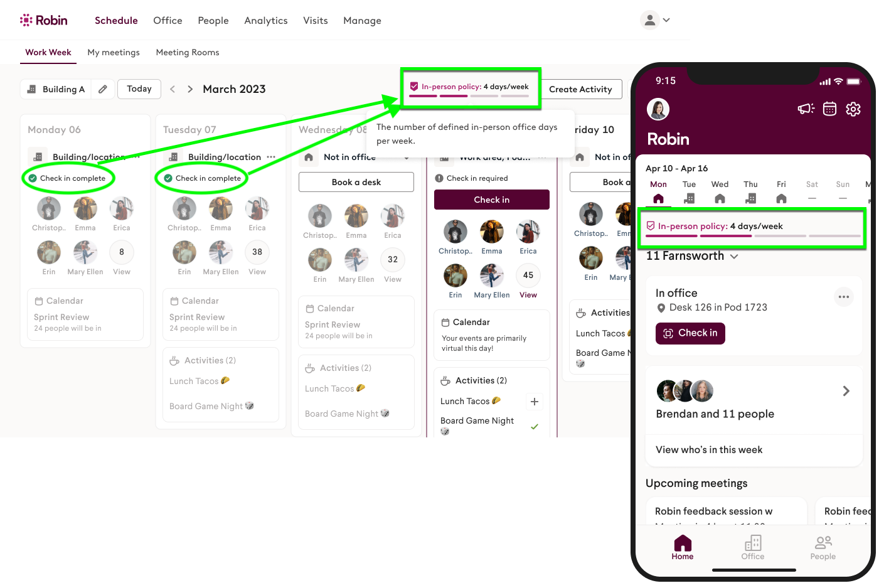
Task: Click the In-person policy progress bar on mobile
Action: tap(754, 236)
